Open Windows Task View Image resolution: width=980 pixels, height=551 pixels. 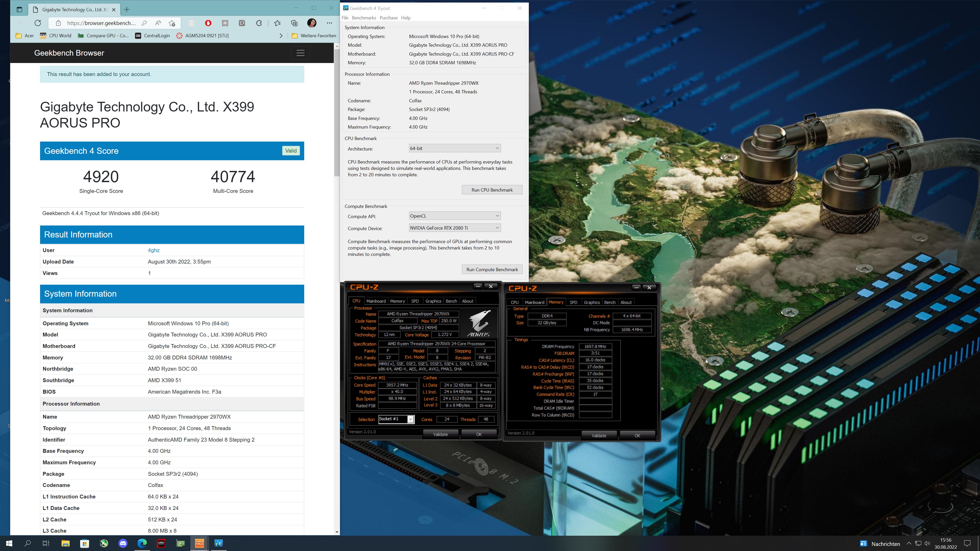click(x=46, y=543)
